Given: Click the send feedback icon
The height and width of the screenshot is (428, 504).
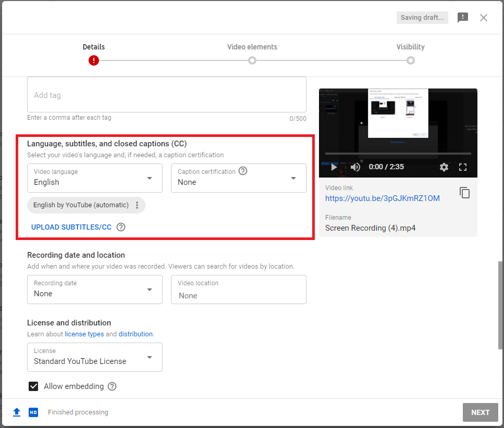Looking at the screenshot, I should pyautogui.click(x=462, y=17).
